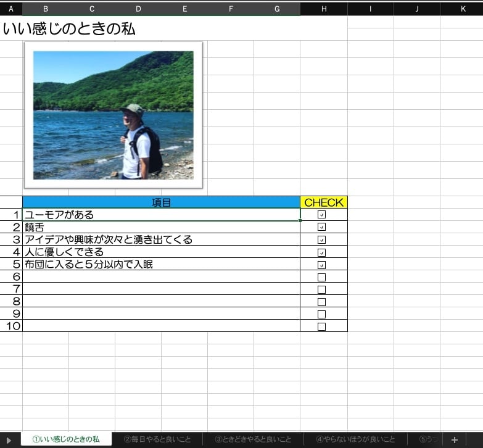The height and width of the screenshot is (448, 483).
Task: Select the cell アイデアや興味が次々と湧き出てくる
Action: 161,239
